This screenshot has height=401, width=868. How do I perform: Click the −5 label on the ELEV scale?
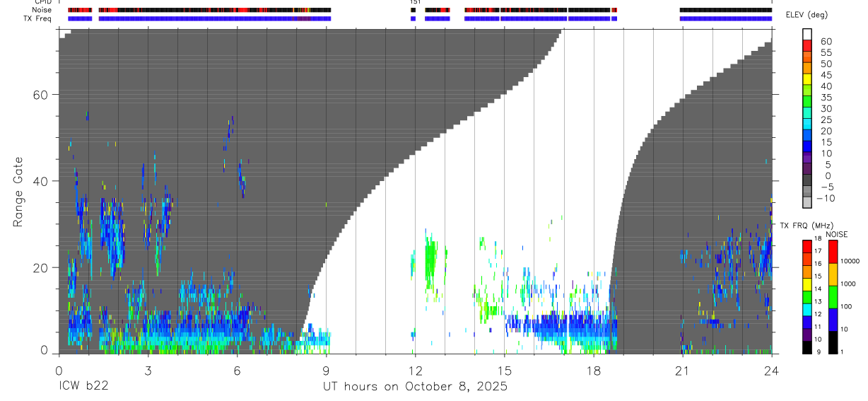coord(826,187)
